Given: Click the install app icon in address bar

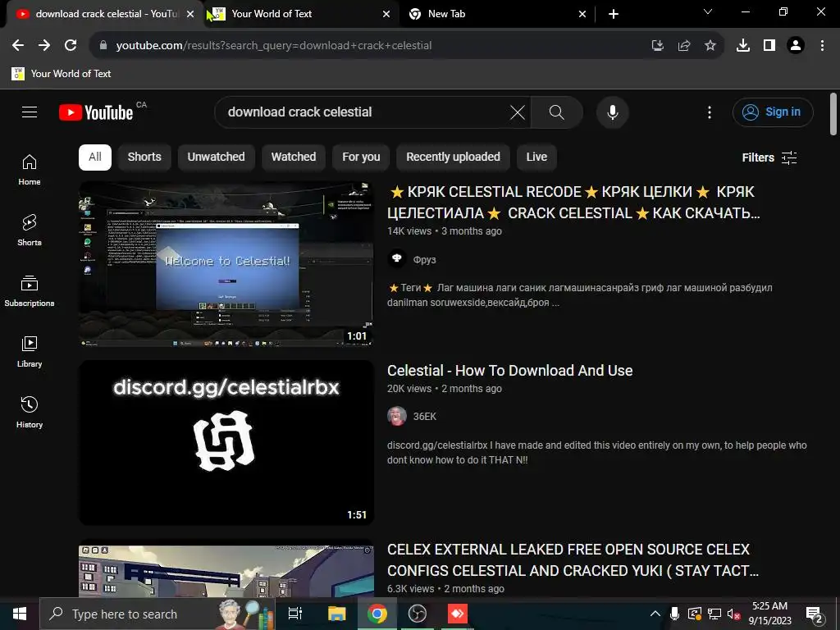Looking at the screenshot, I should (x=657, y=46).
